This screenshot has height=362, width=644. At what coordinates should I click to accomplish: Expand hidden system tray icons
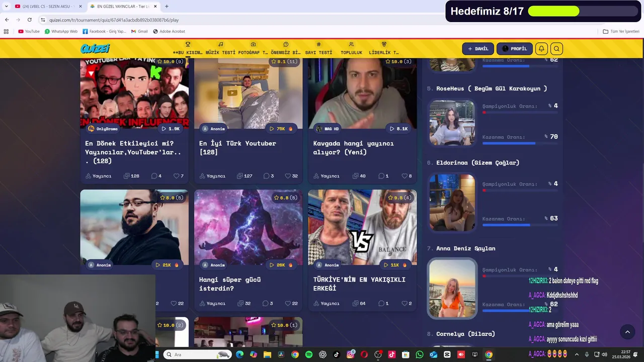[x=577, y=354]
